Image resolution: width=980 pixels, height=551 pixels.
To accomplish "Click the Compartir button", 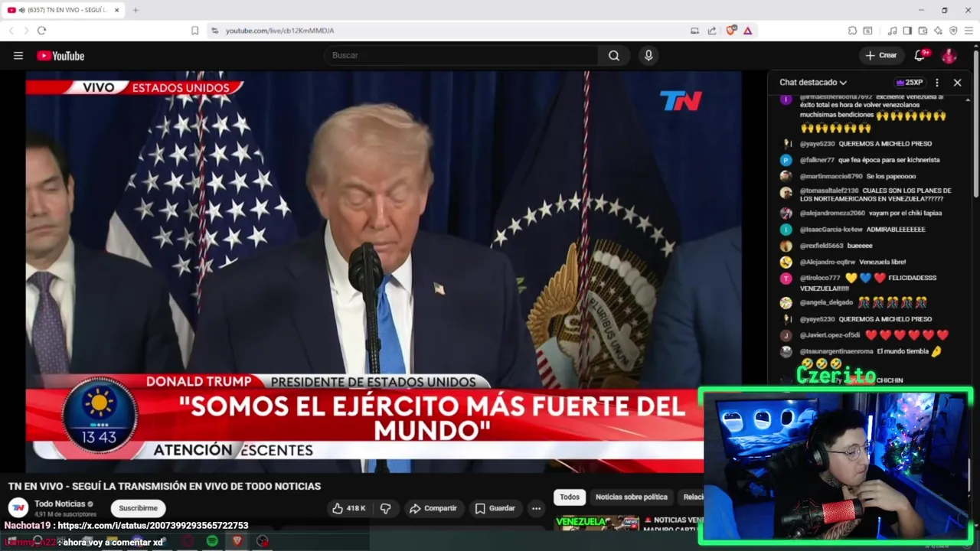I will [433, 508].
